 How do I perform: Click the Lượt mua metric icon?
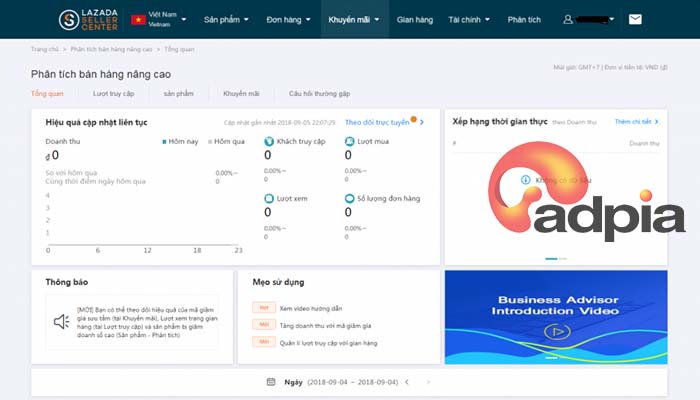(x=349, y=142)
